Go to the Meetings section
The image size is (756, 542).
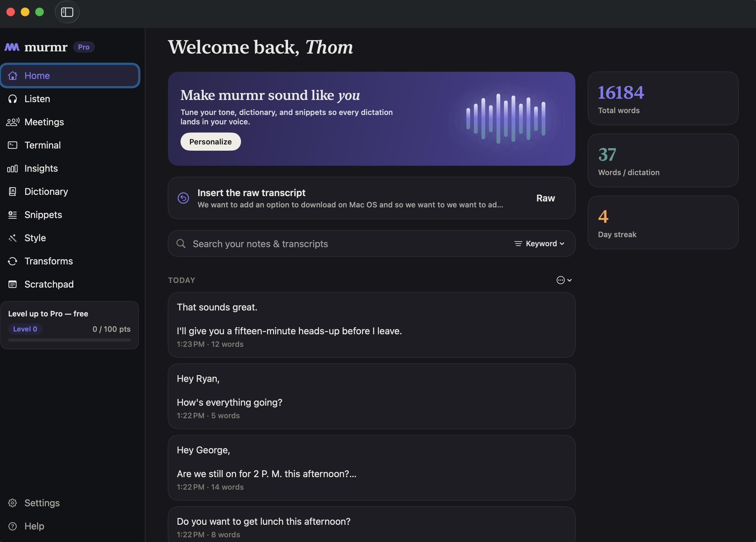click(70, 122)
